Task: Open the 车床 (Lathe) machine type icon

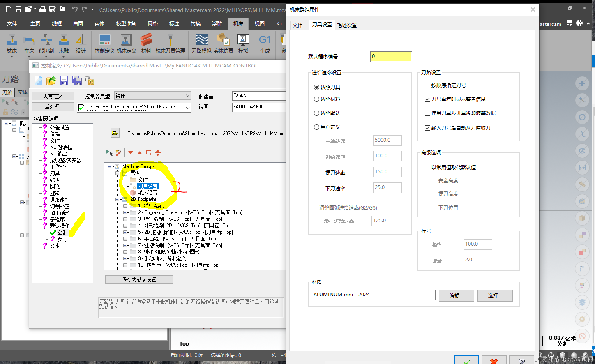Action: pos(29,44)
